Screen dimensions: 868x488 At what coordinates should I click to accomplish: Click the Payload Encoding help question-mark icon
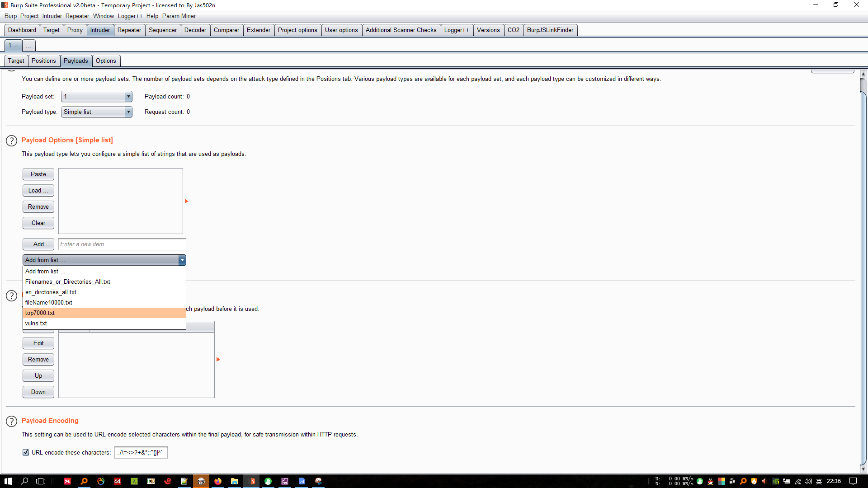11,421
